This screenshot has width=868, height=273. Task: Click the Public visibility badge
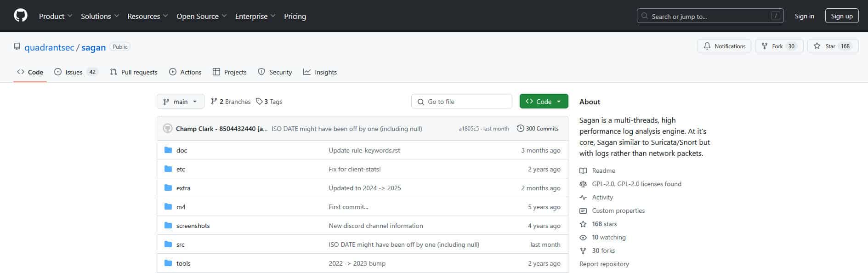click(120, 46)
